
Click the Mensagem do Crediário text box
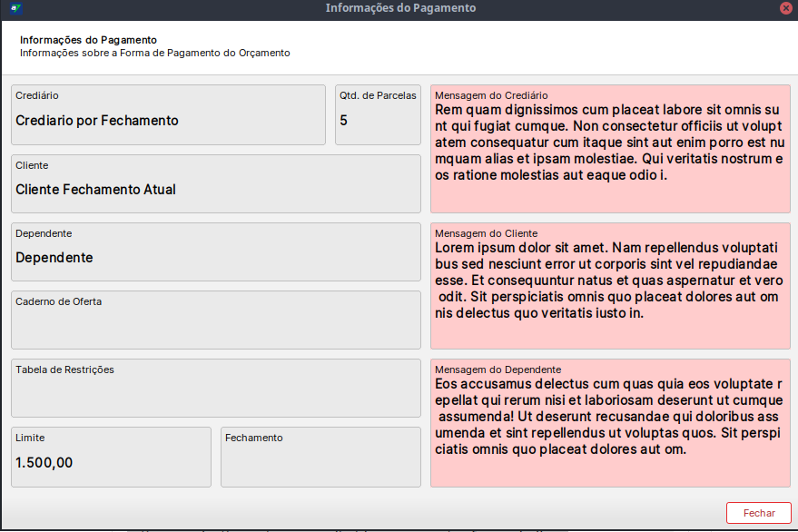coord(610,149)
